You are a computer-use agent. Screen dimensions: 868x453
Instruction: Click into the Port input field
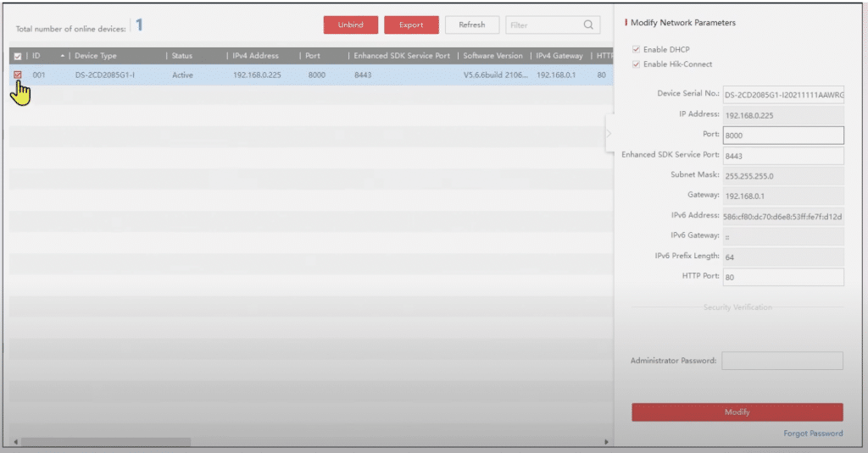tap(782, 135)
